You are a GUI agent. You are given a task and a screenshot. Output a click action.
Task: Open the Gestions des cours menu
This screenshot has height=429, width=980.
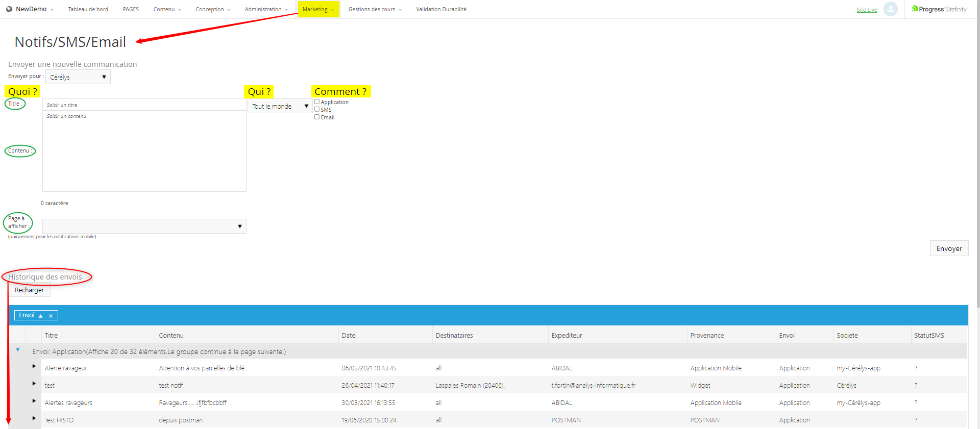point(374,9)
